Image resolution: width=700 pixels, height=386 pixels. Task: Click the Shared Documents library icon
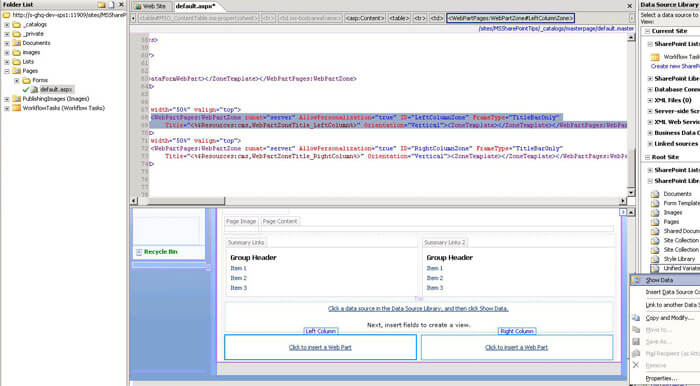pyautogui.click(x=655, y=231)
